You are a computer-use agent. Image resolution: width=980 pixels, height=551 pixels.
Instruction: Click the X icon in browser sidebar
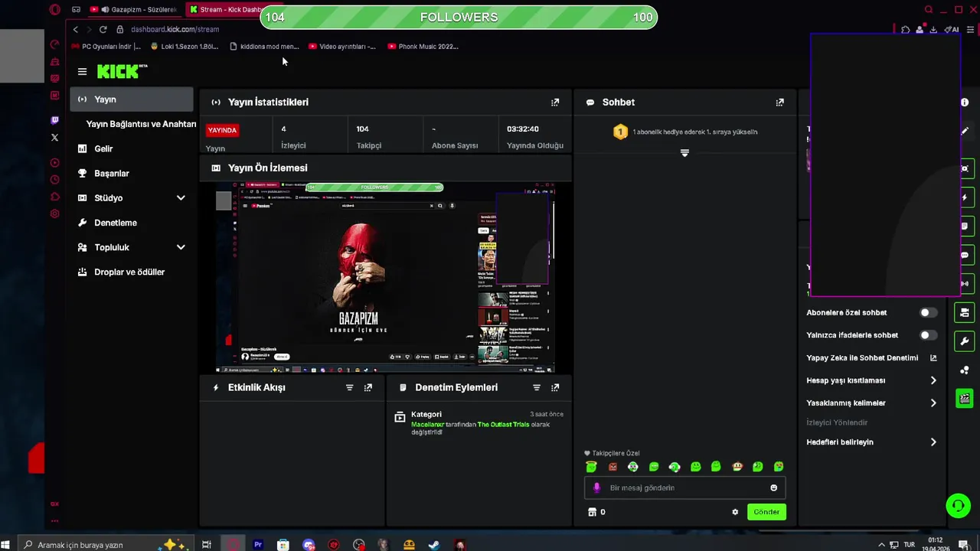(x=54, y=138)
